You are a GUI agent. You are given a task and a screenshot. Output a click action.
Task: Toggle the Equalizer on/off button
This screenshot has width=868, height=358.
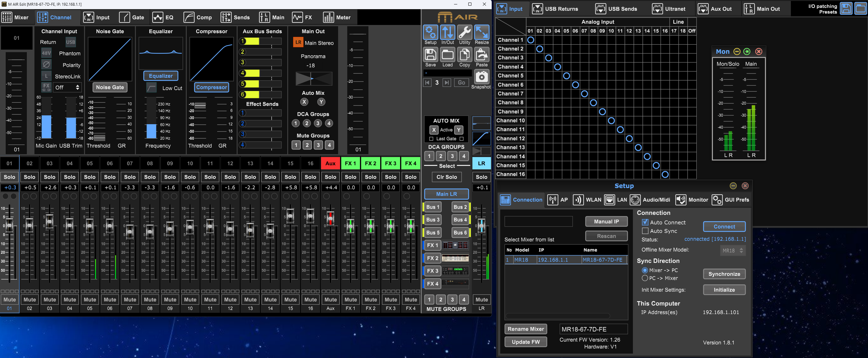161,76
